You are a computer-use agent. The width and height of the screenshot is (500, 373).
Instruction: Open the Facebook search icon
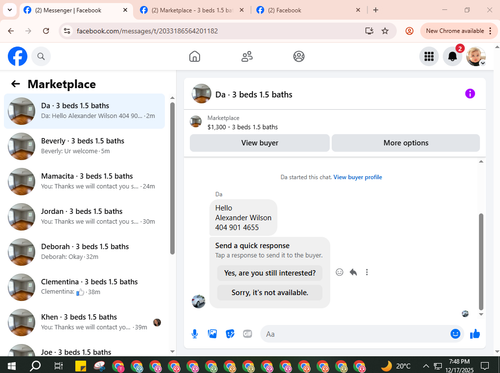click(41, 56)
